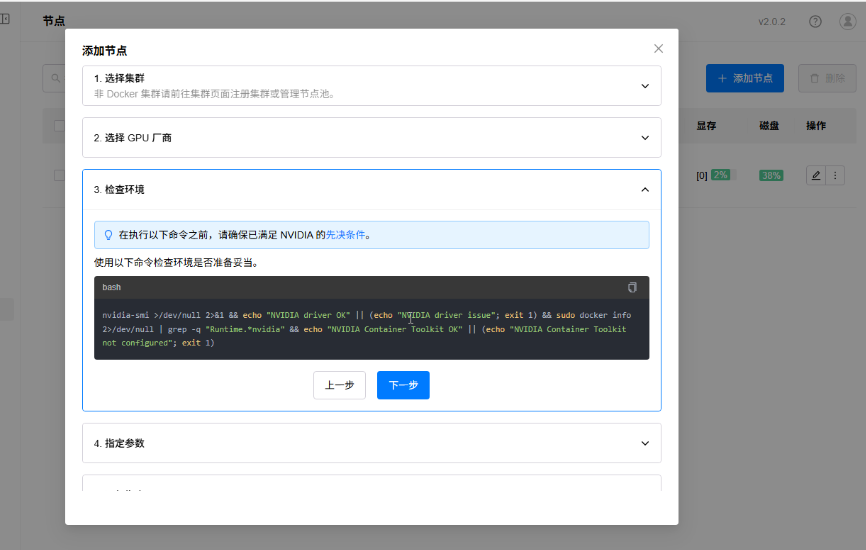Expand step 2 选择 GPU 厂商 chevron
Viewport: 866px width, 550px height.
645,138
